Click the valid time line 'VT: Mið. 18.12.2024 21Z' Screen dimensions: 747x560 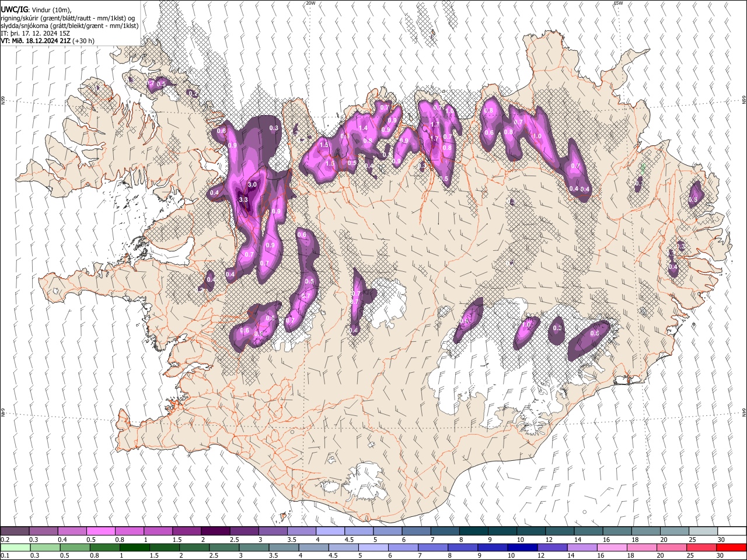click(x=36, y=41)
